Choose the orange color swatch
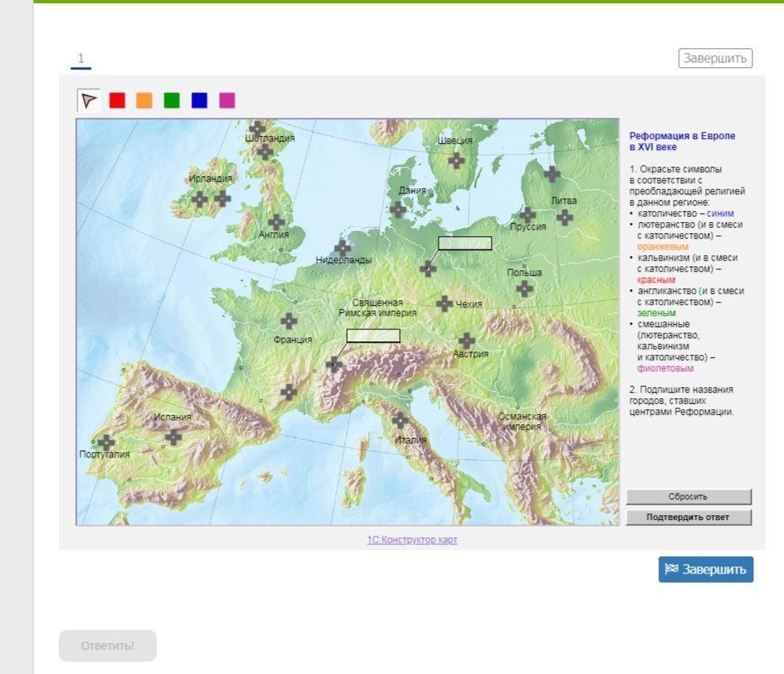The height and width of the screenshot is (674, 784). pos(144,100)
